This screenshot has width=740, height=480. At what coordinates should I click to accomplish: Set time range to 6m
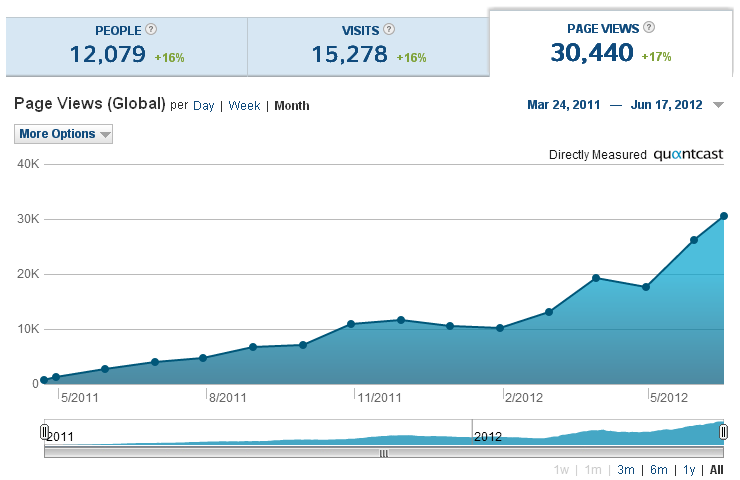pyautogui.click(x=658, y=470)
